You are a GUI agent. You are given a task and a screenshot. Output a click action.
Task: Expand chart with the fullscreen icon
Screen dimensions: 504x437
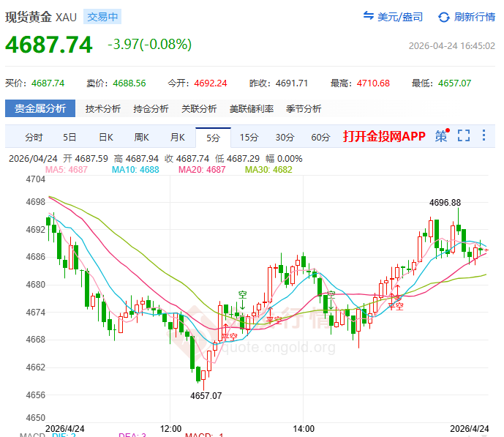(464, 135)
